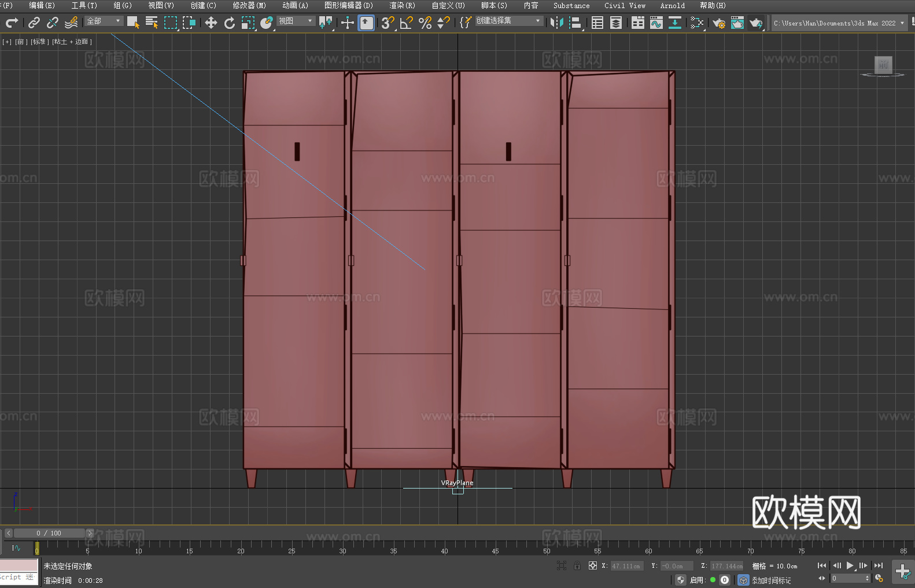
Task: Toggle Percent Snap
Action: 425,23
